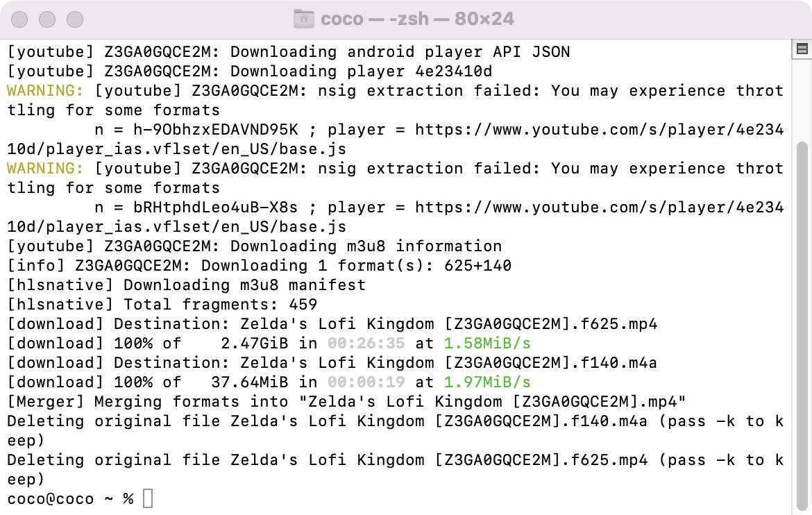The width and height of the screenshot is (812, 515).
Task: Click the green 1.58MiB/s download speed
Action: point(487,344)
